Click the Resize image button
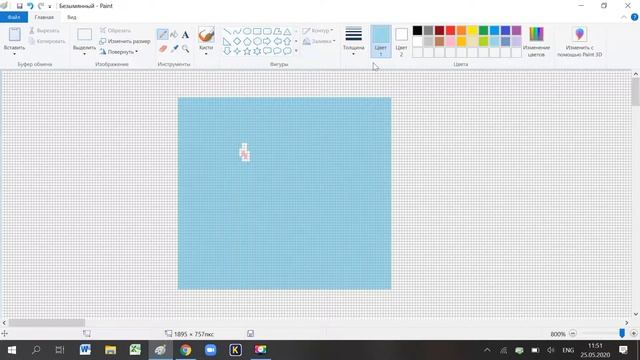Image resolution: width=640 pixels, height=360 pixels. pyautogui.click(x=125, y=41)
